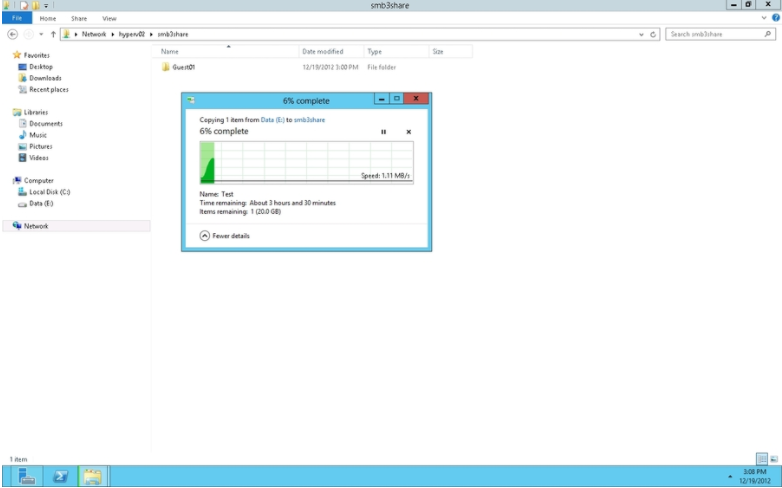The width and height of the screenshot is (782, 488).
Task: Switch to the View ribbon tab
Action: click(x=109, y=18)
